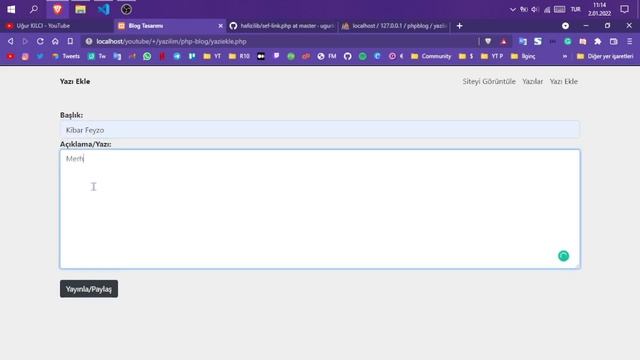Open the GitHub bookmark icon

347,56
